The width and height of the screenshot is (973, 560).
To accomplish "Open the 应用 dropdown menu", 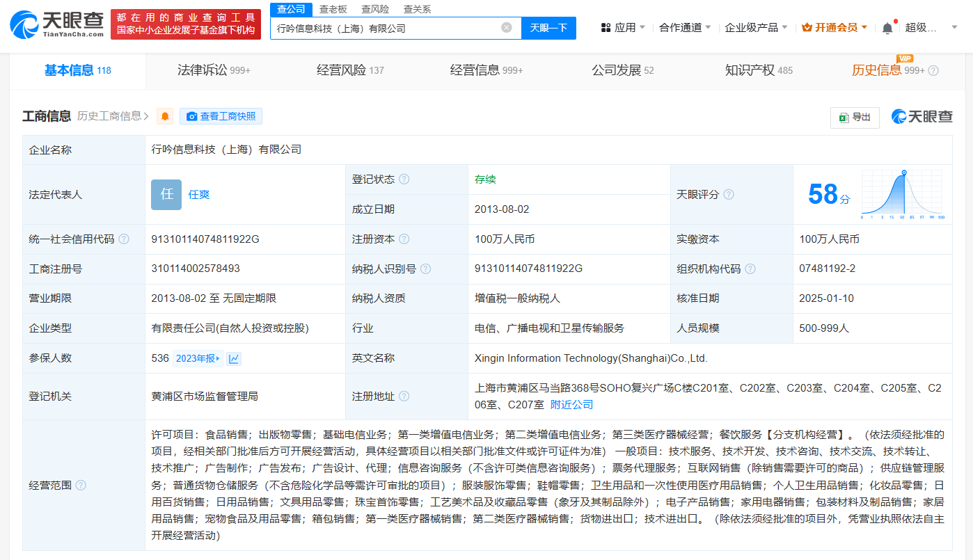I will [624, 28].
